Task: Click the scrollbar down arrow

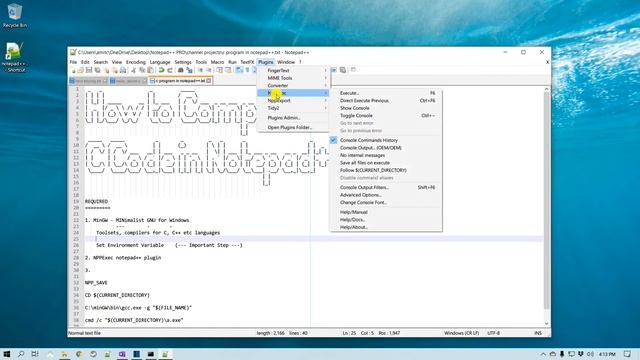Action: click(547, 323)
